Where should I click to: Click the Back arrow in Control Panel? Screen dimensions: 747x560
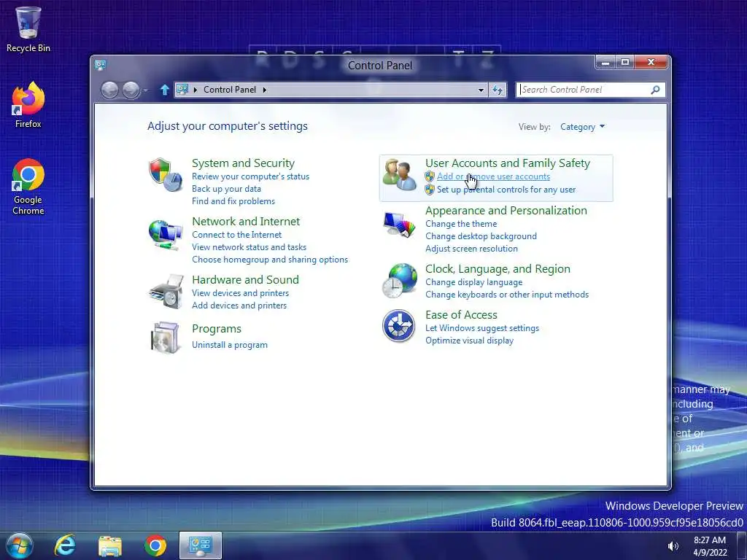(109, 90)
